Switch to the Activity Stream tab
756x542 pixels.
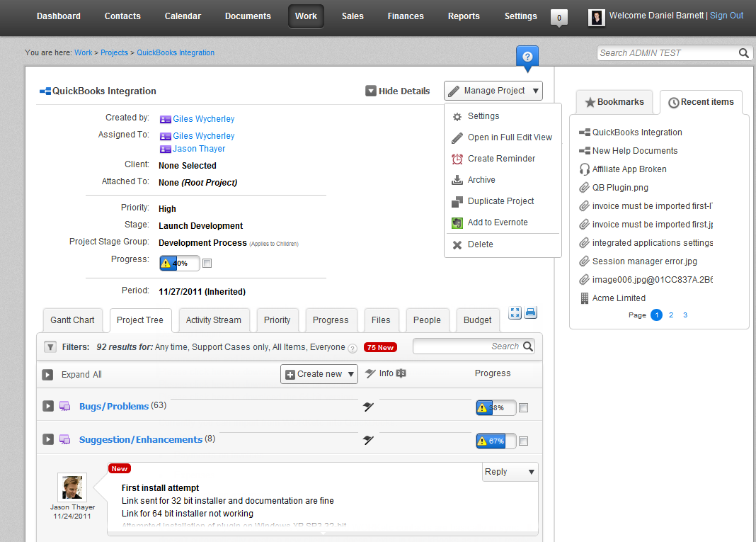pos(214,320)
